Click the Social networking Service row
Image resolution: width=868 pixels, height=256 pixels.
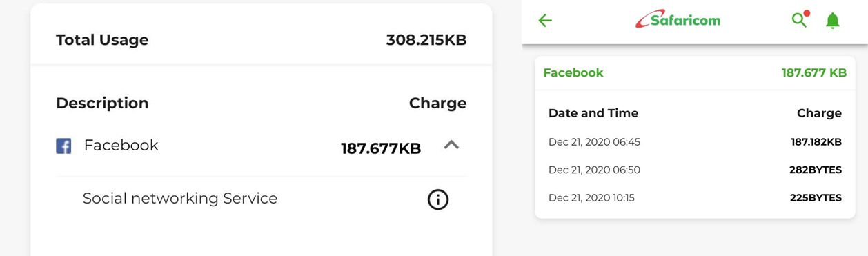pos(261,199)
